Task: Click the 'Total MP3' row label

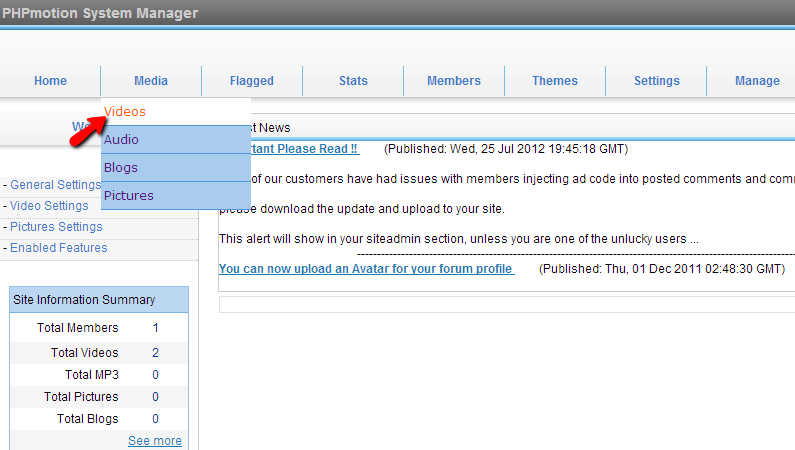Action: [92, 374]
